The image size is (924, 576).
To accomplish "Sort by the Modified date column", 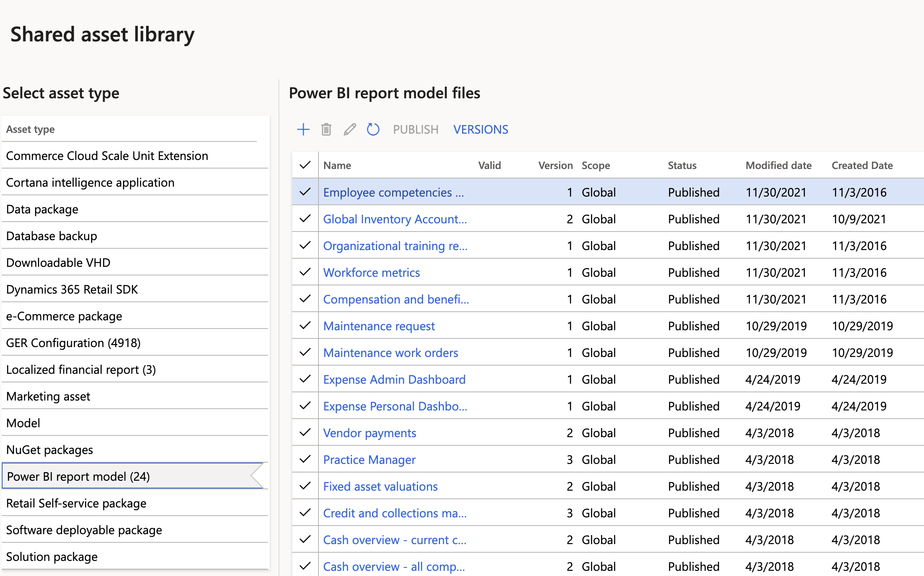I will (x=778, y=165).
